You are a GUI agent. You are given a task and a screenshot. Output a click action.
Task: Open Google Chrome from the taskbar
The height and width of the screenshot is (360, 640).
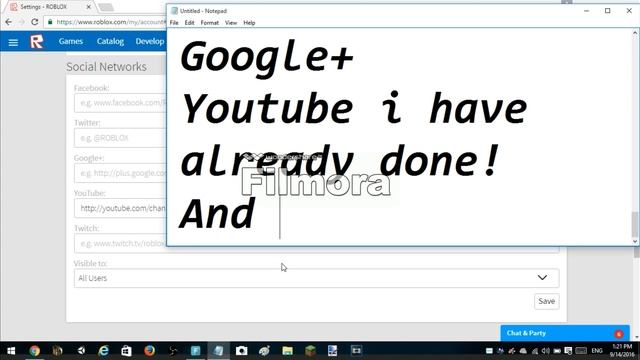pyautogui.click(x=34, y=351)
